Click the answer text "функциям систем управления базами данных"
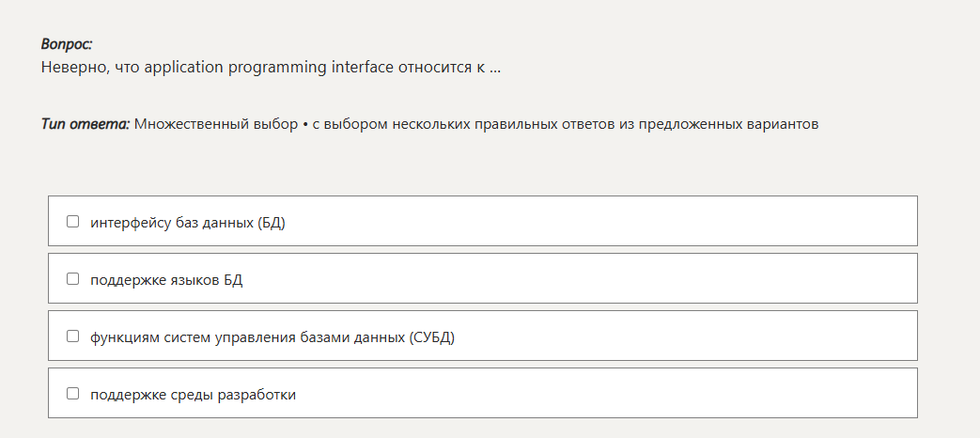 coord(249,337)
